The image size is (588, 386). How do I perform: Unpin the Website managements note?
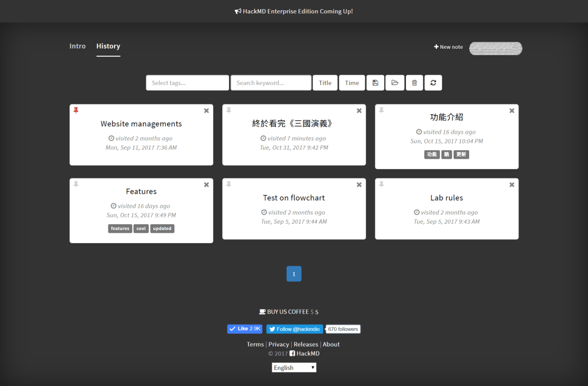click(x=76, y=110)
